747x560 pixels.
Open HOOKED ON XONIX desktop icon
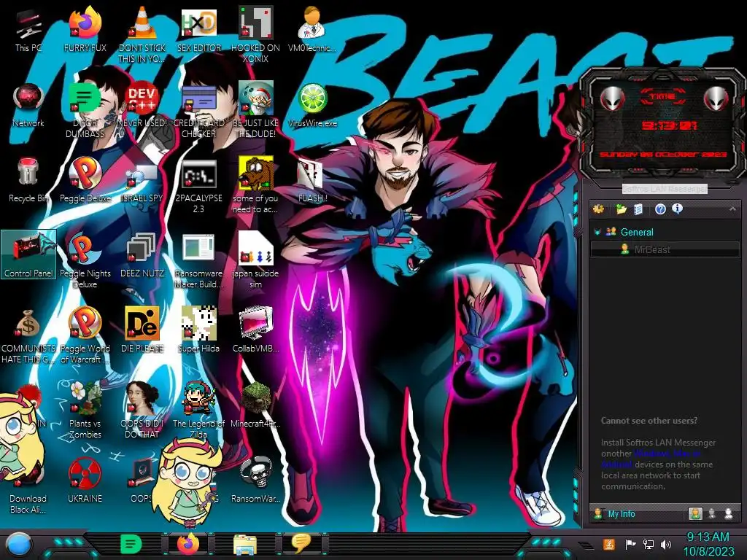tap(256, 35)
